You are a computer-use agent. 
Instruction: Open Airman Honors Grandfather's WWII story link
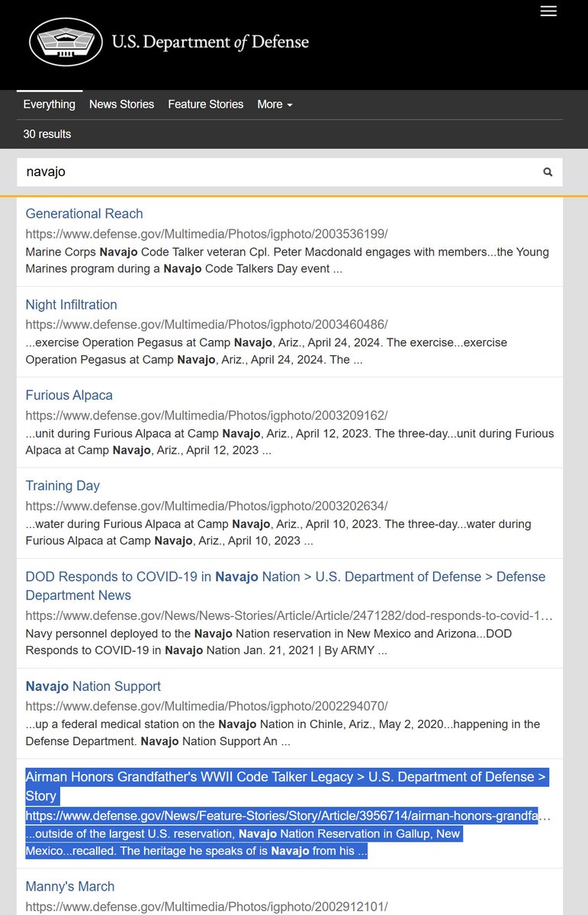pos(287,786)
